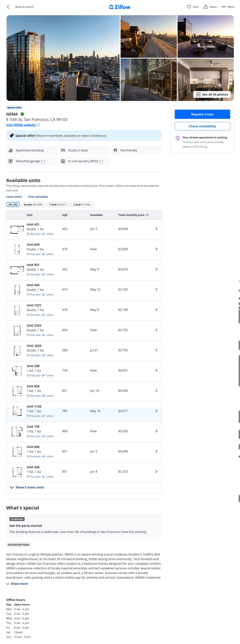Expand Show 5 more units

coord(27,487)
